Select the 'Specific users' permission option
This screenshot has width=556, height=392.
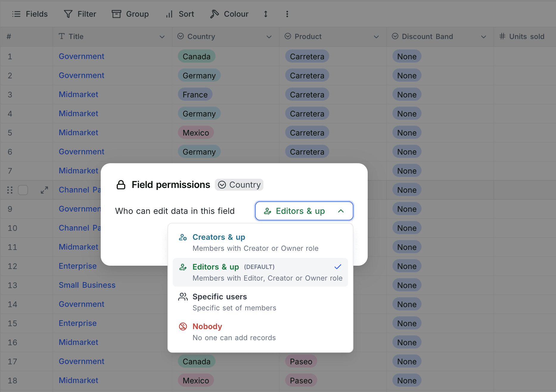220,296
